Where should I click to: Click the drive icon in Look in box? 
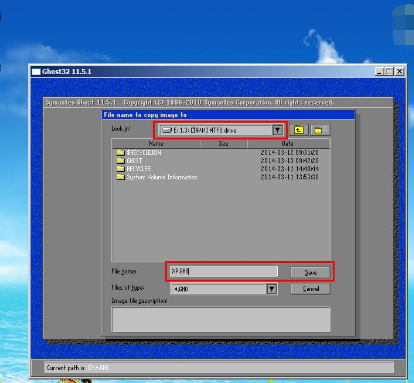[x=166, y=130]
